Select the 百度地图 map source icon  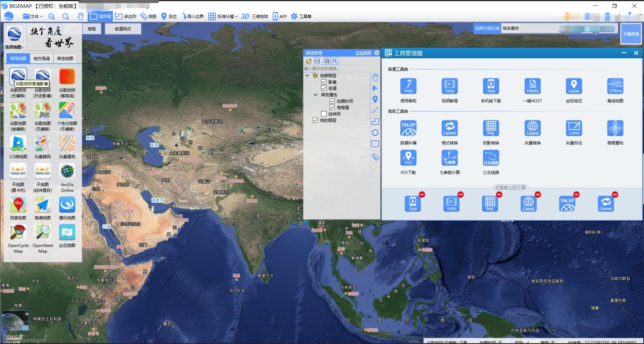click(x=18, y=205)
